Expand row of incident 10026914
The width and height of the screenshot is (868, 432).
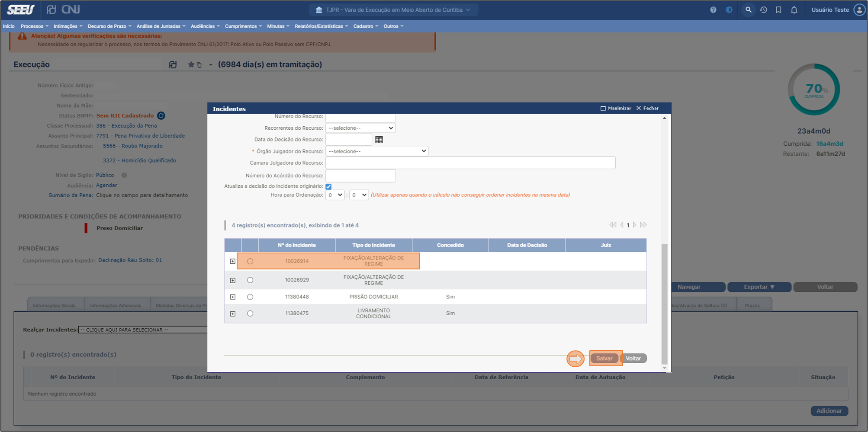233,261
